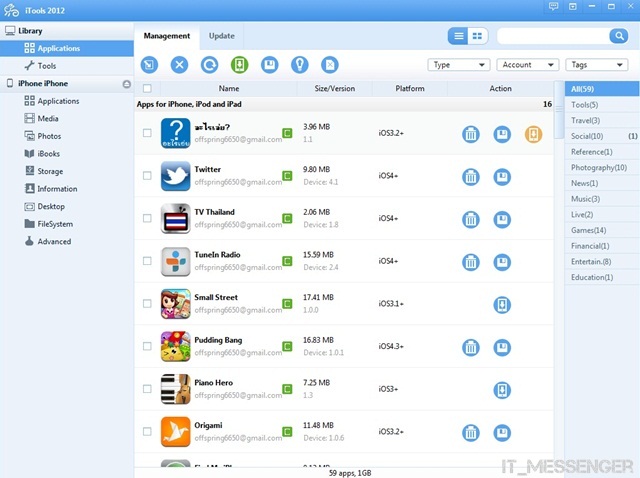Sort by Name column header
640x478 pixels.
[229, 88]
